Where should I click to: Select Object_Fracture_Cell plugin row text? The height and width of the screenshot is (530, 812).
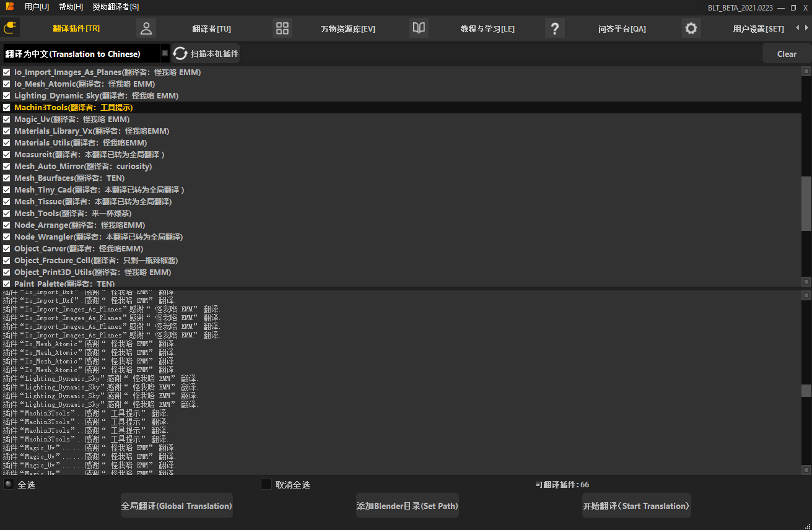[x=96, y=261]
